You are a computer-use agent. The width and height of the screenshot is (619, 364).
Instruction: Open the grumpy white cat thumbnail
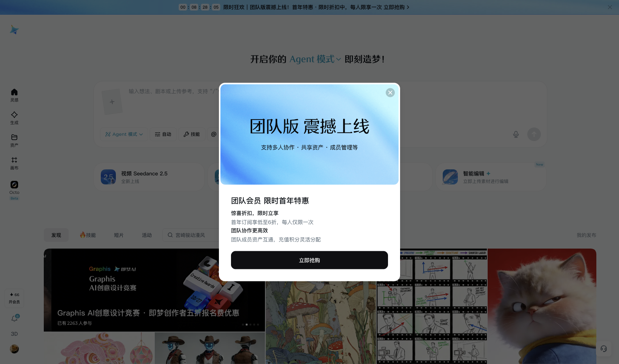(x=542, y=306)
